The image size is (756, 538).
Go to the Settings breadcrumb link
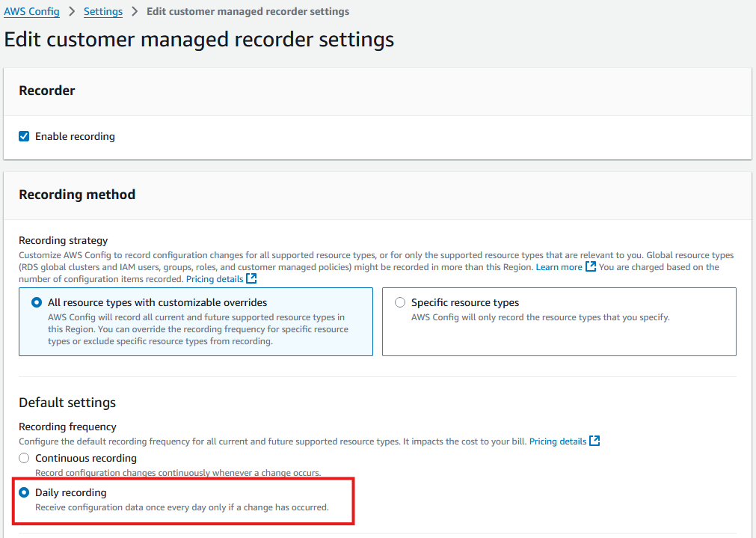103,11
